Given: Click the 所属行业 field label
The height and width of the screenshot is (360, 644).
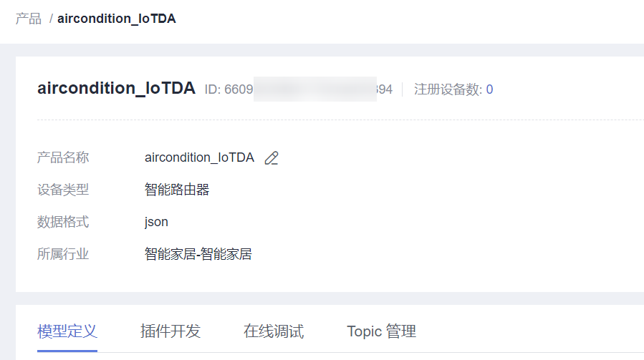Looking at the screenshot, I should 63,254.
